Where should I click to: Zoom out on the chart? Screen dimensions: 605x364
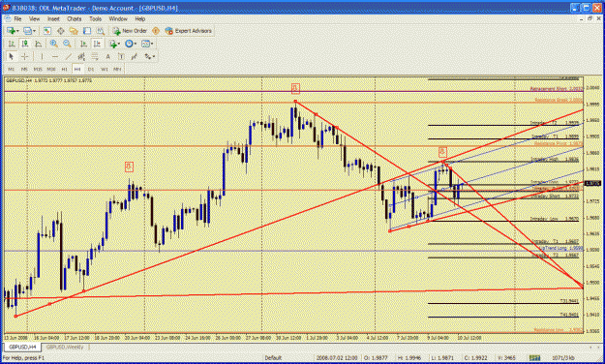[67, 44]
